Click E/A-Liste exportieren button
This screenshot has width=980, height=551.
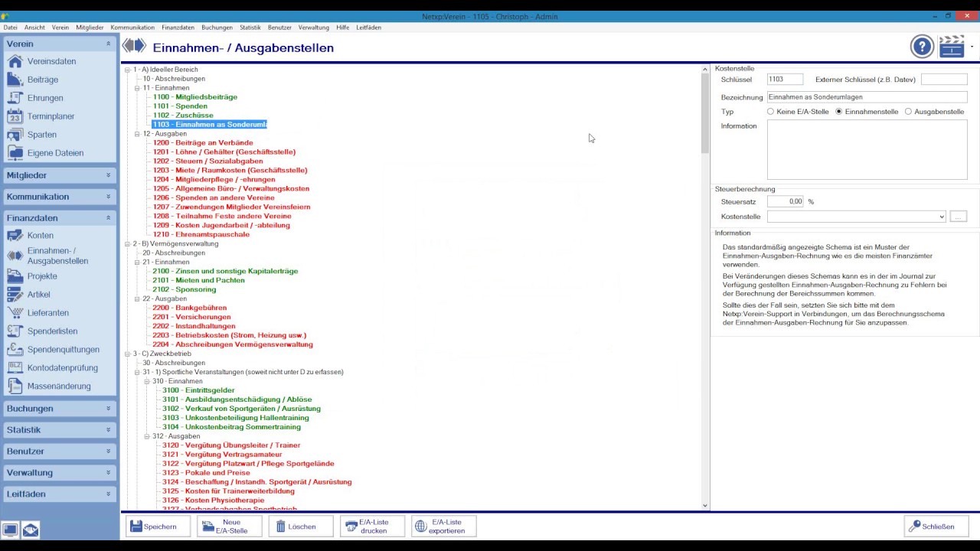444,527
